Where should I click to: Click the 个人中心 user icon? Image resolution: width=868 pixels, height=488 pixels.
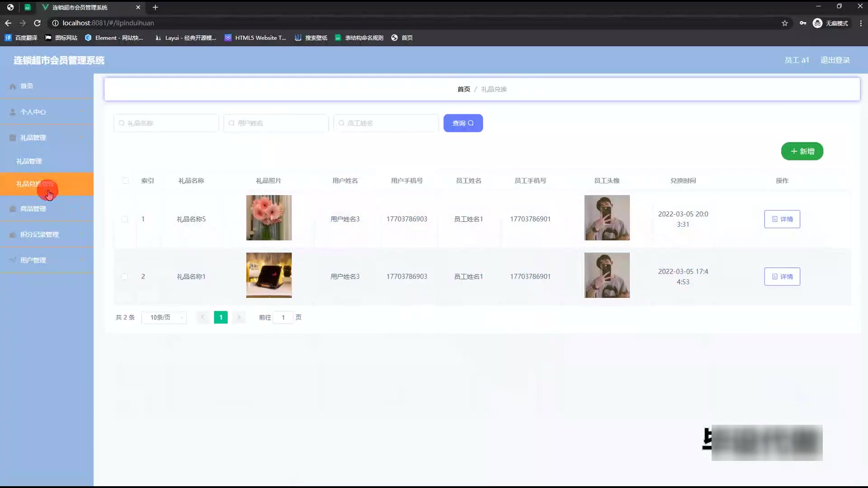coord(13,112)
